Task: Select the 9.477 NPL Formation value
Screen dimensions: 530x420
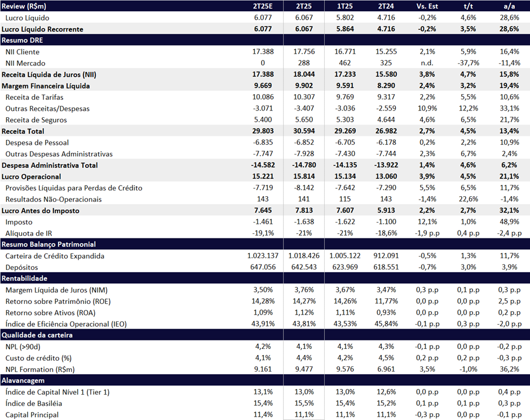Action: (x=304, y=369)
